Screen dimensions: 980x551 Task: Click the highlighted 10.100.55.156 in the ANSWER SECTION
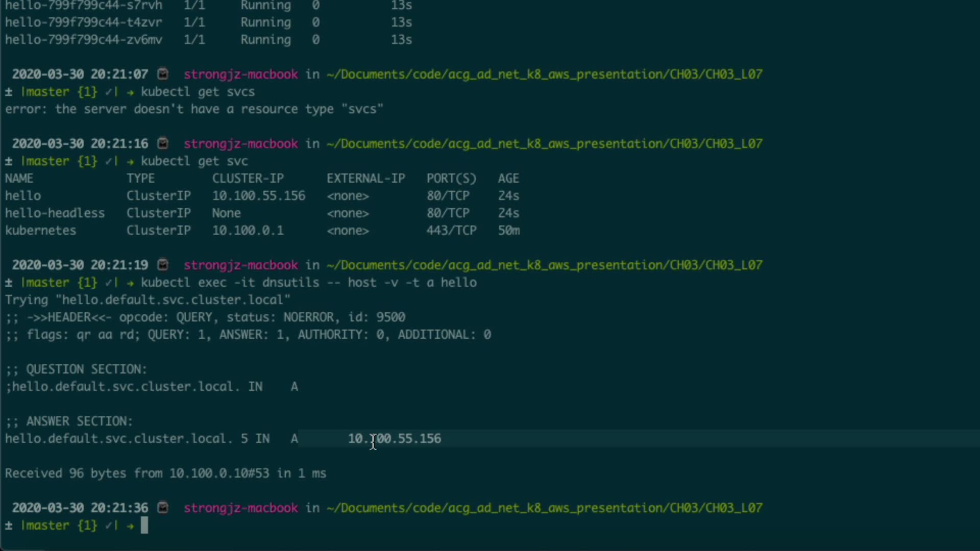click(x=395, y=439)
